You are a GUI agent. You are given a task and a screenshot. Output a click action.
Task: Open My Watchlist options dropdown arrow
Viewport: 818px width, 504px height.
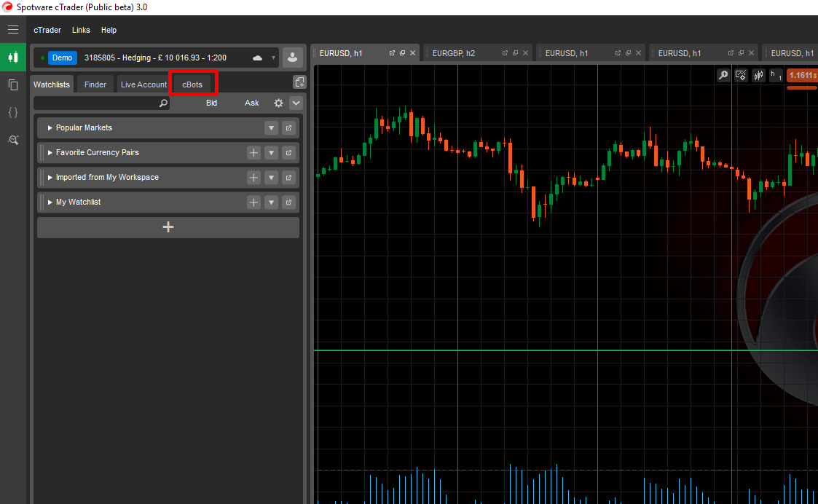(x=271, y=202)
